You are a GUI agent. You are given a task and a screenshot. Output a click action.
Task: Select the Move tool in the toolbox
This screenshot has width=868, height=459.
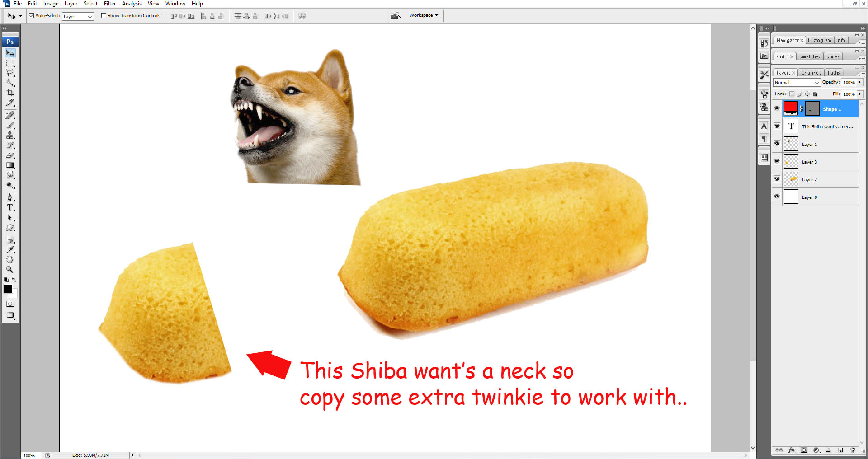tap(10, 53)
